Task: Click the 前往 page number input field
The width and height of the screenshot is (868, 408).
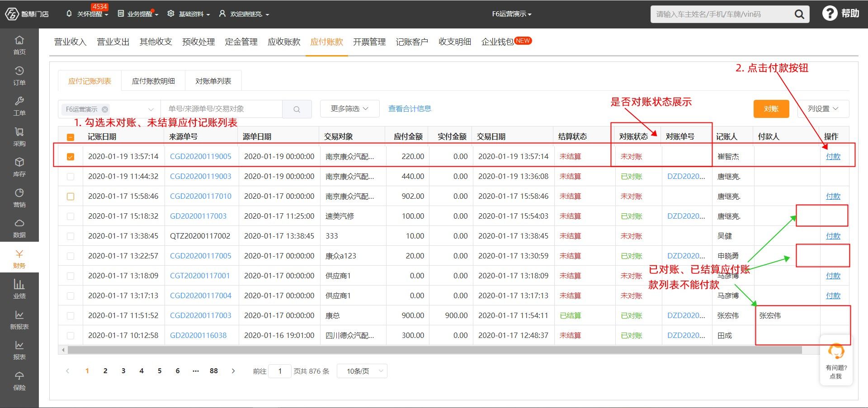Action: (x=280, y=371)
